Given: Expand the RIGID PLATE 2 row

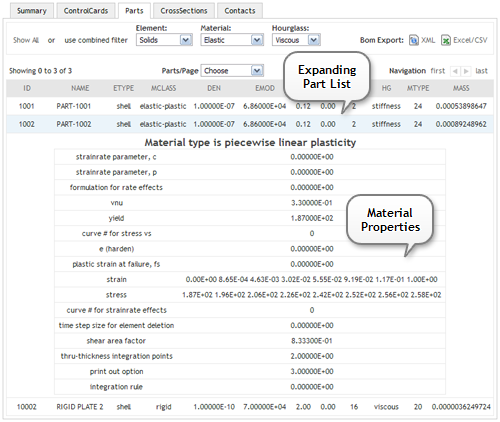Looking at the screenshot, I should click(250, 407).
